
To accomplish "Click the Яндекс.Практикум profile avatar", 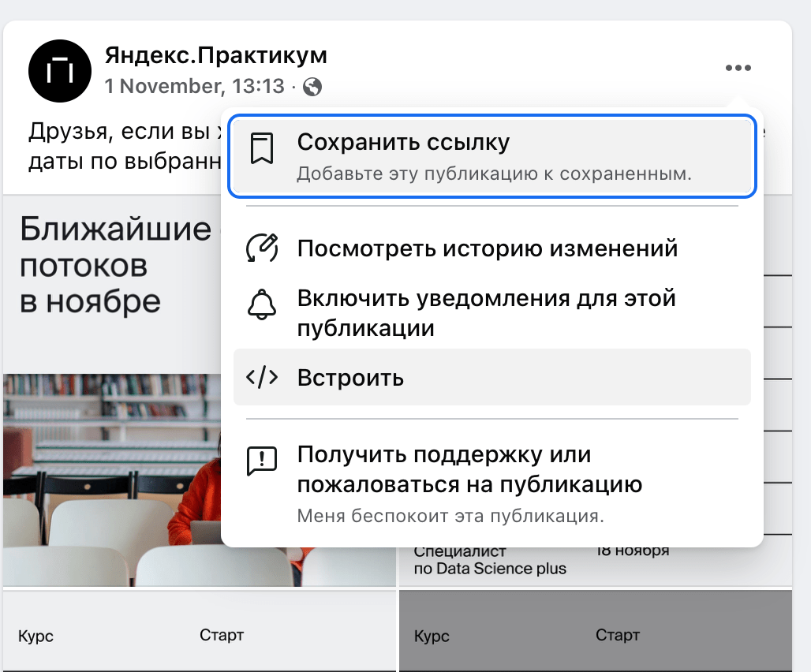I will click(x=60, y=71).
